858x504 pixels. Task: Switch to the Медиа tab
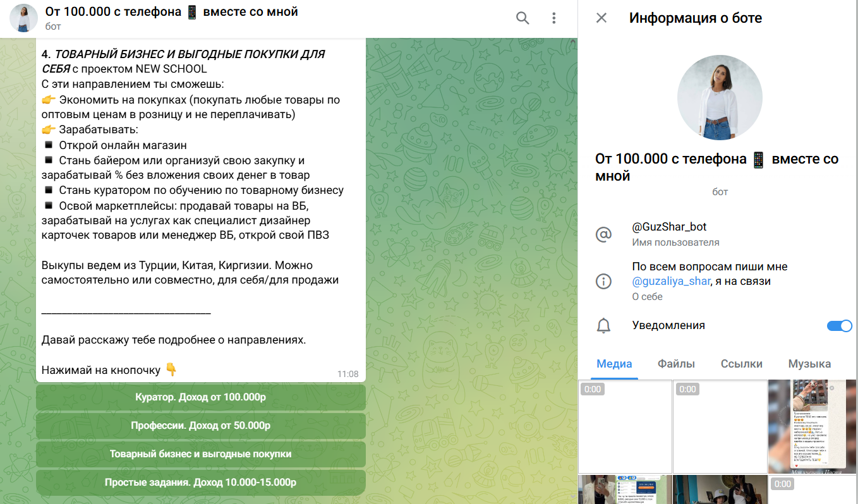614,364
